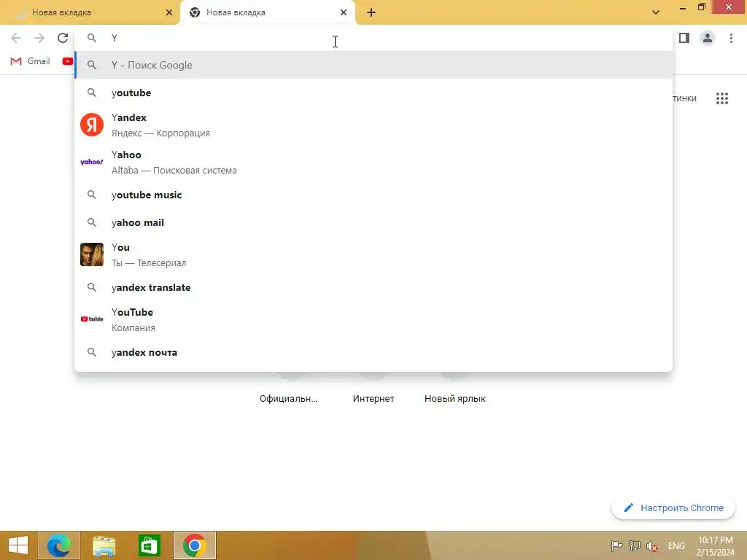The width and height of the screenshot is (747, 560).
Task: Open the Action Center flag icon
Action: pyautogui.click(x=616, y=545)
